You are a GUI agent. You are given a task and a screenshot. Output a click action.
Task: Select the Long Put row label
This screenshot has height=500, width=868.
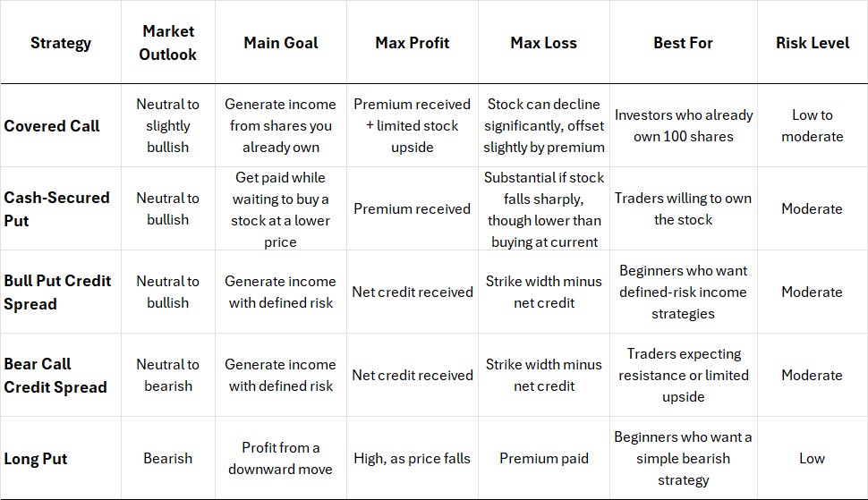point(36,459)
